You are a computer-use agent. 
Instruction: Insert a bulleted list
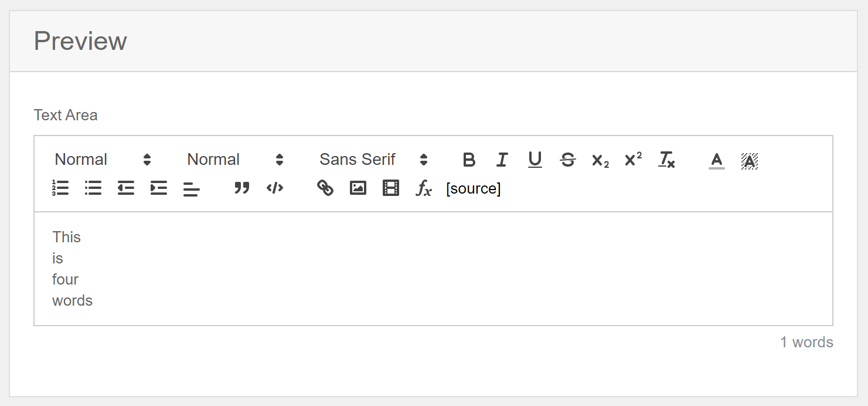(93, 188)
